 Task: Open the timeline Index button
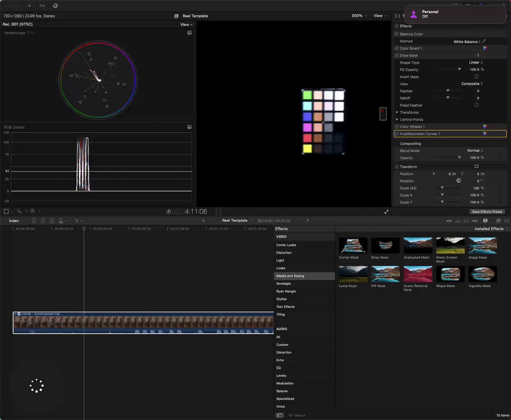(x=14, y=221)
